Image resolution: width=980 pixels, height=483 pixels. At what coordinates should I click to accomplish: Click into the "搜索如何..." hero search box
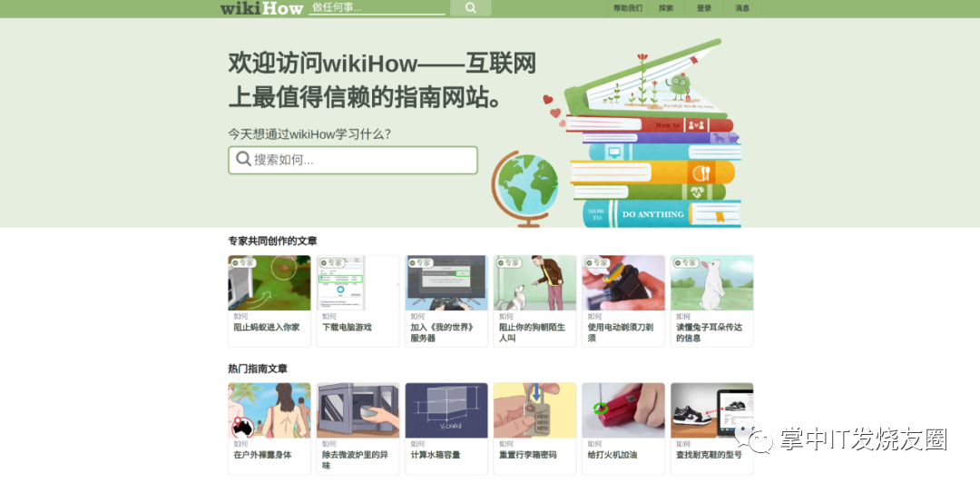tap(353, 160)
